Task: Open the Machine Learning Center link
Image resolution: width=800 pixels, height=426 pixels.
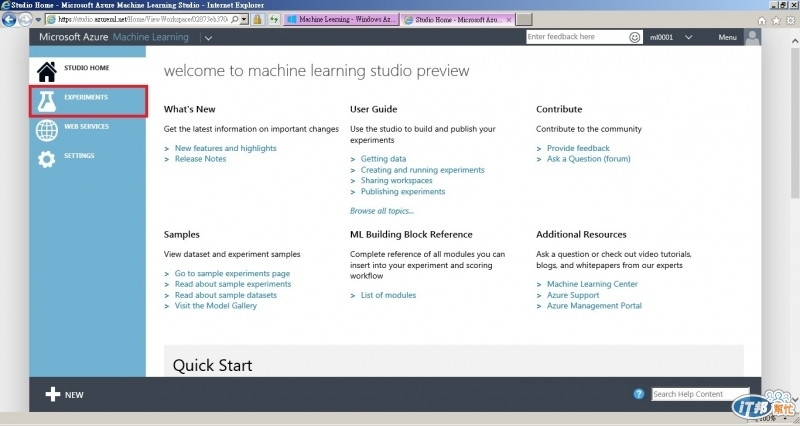Action: coord(592,284)
